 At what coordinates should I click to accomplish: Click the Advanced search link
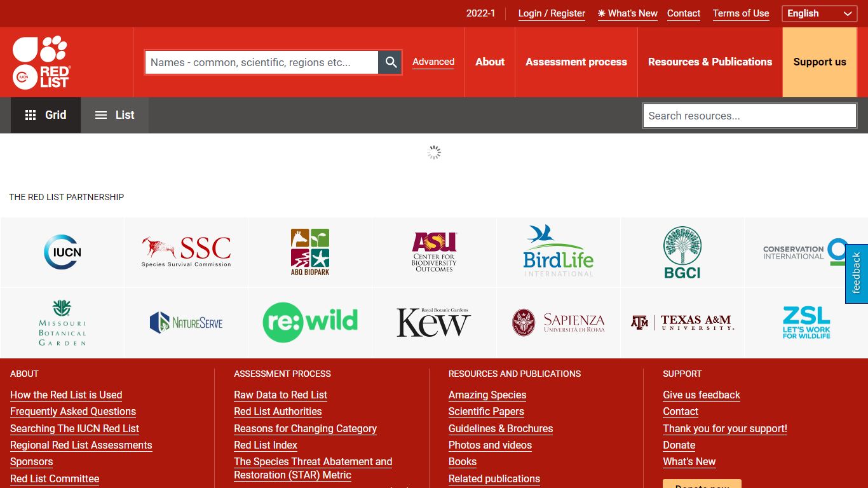pos(433,62)
